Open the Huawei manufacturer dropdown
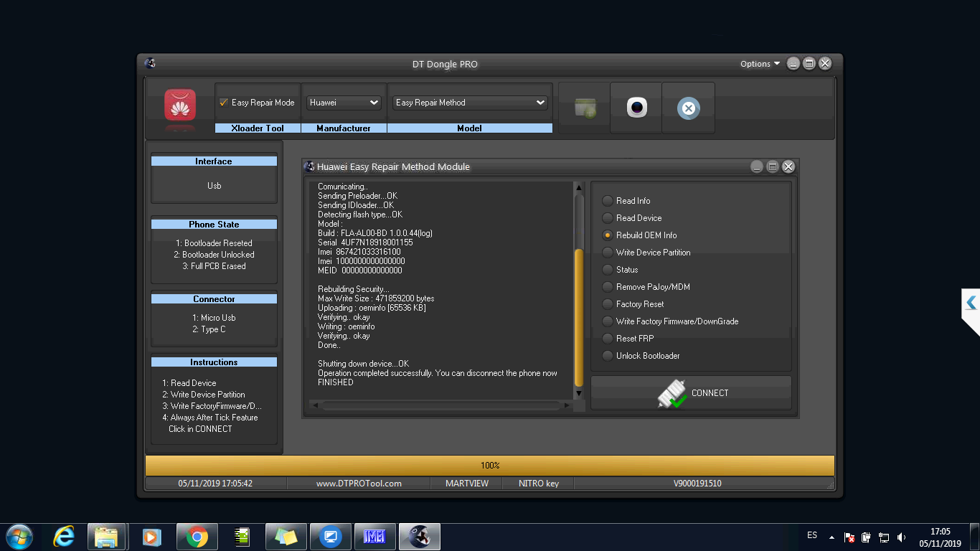This screenshot has height=551, width=980. 344,103
